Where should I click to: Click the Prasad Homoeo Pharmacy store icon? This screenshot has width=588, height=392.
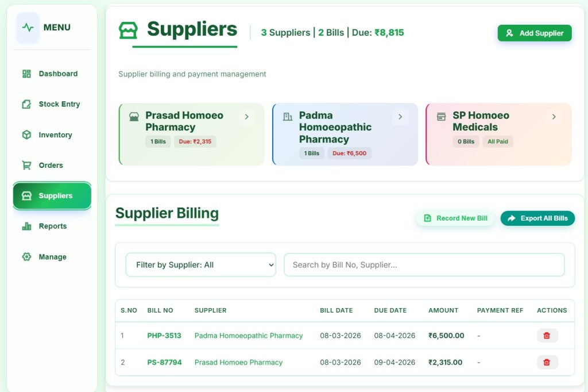(x=134, y=117)
